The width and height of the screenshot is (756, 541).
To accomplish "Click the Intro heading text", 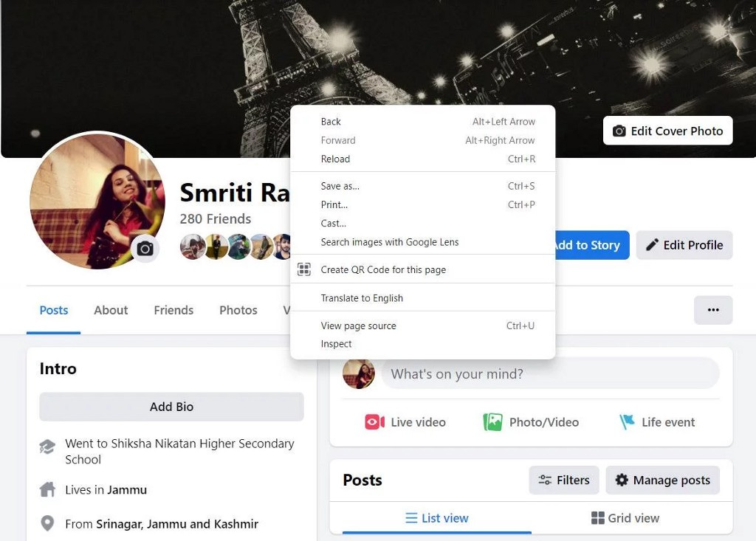I will (x=58, y=368).
